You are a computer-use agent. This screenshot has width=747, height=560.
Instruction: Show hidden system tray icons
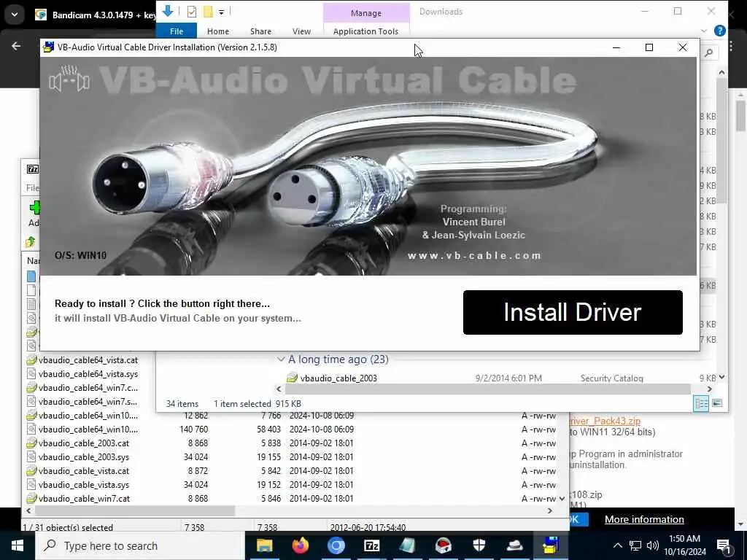[x=617, y=545]
